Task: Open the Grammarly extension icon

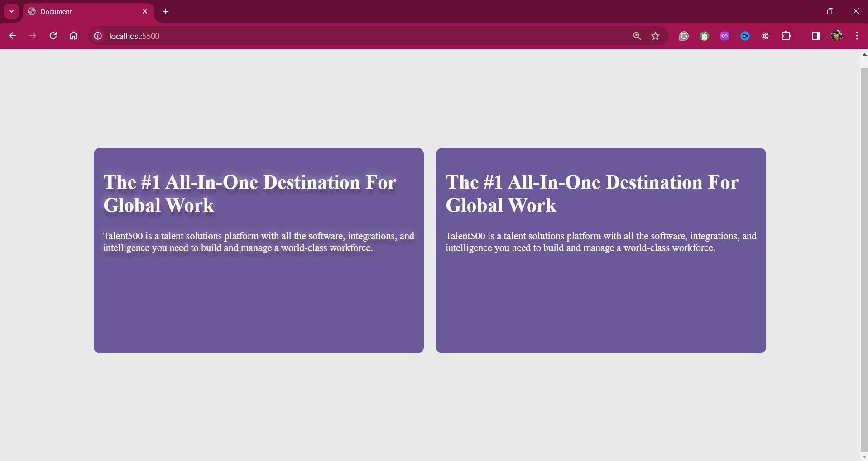Action: [684, 36]
